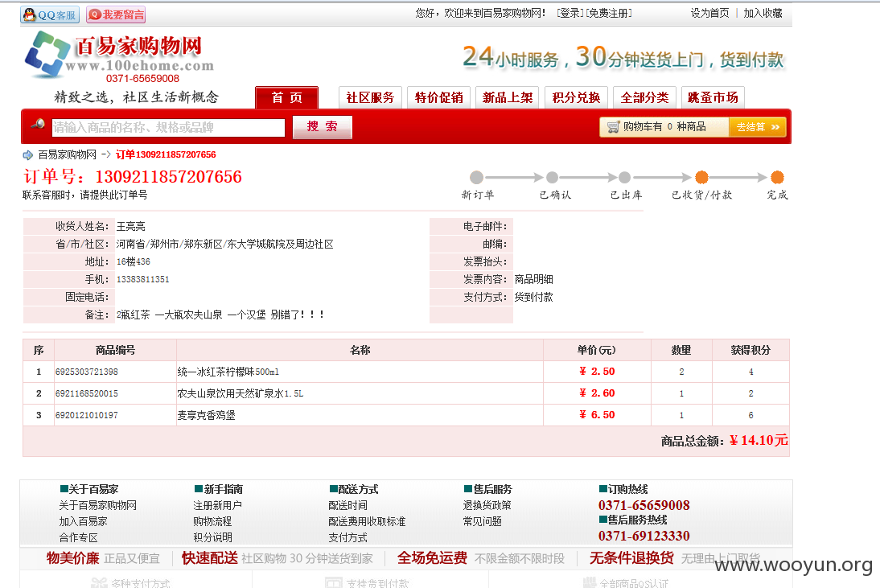Click price ¥ 6.50
Viewport: 880px width, 588px height.
click(597, 415)
